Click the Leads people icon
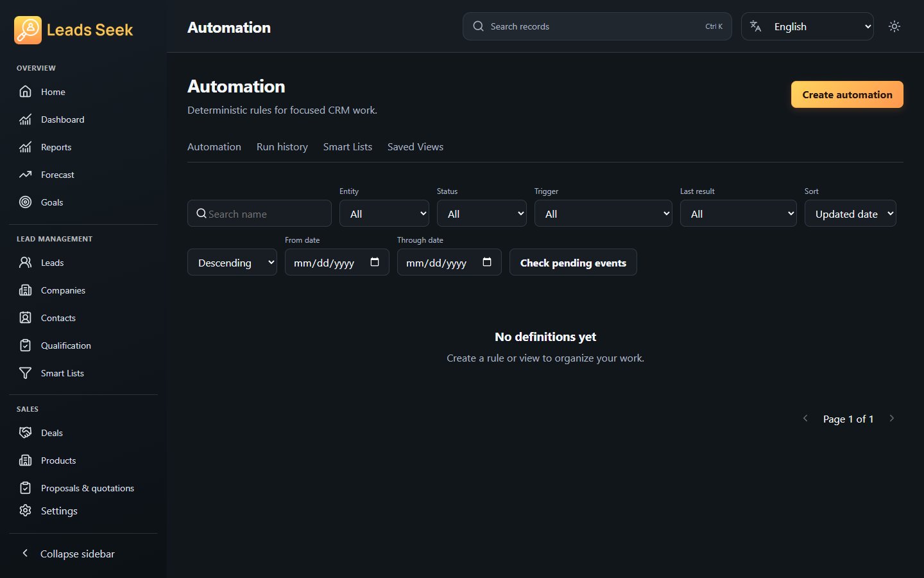 [25, 263]
